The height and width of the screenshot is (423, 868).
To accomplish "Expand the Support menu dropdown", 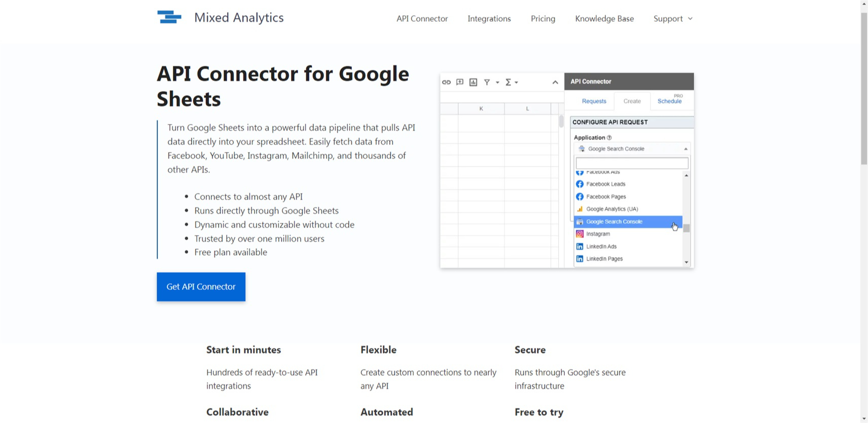I will click(x=673, y=19).
